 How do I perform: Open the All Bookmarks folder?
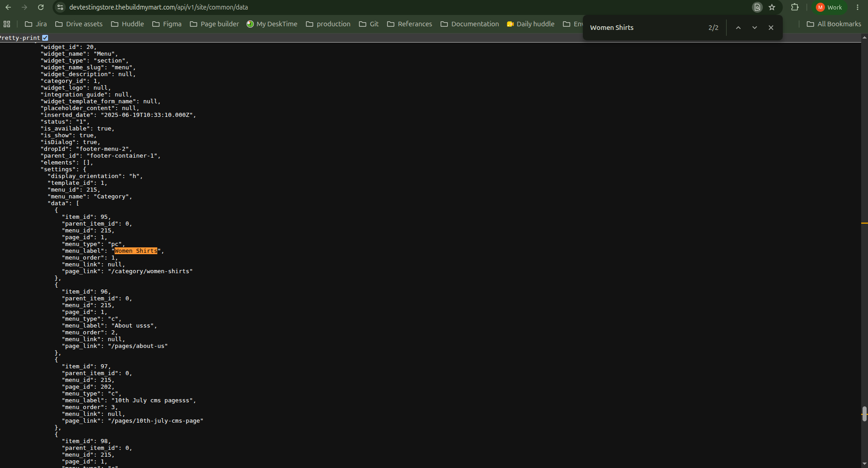834,24
